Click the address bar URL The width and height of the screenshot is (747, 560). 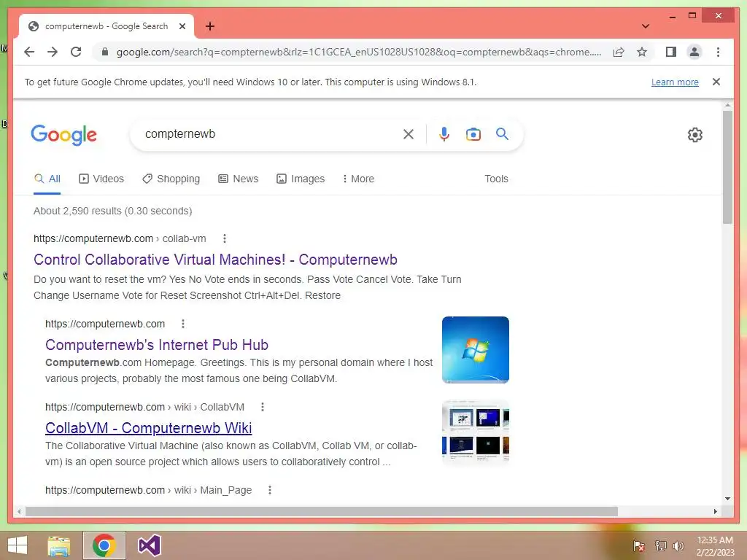coord(359,52)
